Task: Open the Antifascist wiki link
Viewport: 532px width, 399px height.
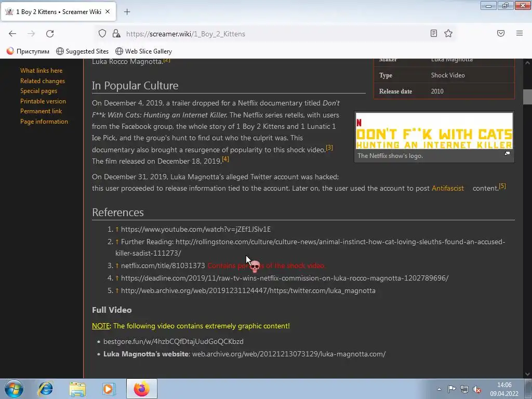Action: [x=447, y=188]
